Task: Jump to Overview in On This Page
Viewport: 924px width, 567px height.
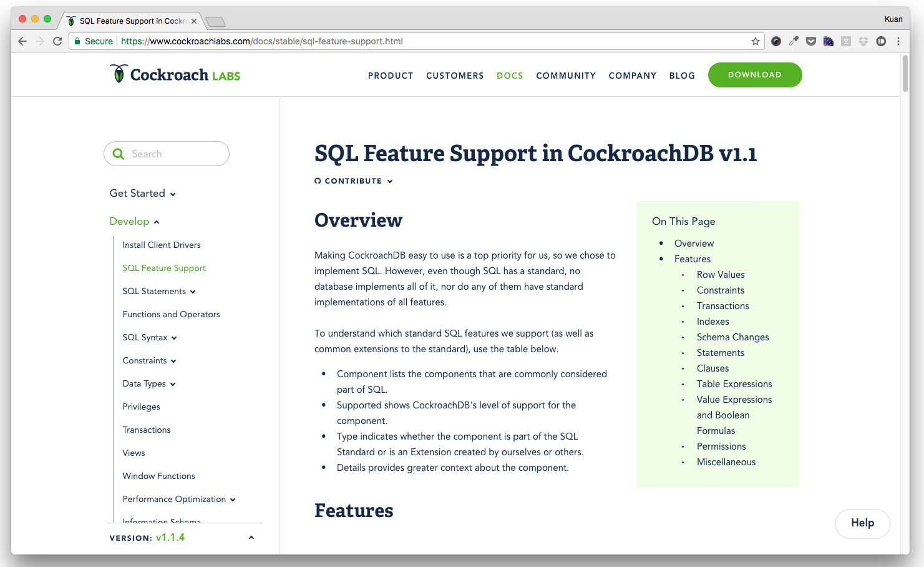Action: pos(694,244)
